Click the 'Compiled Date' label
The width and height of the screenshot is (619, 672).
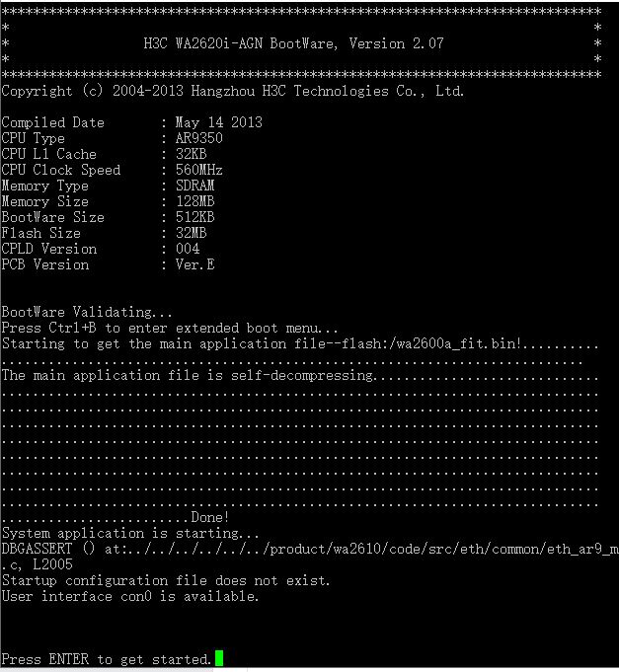click(53, 122)
